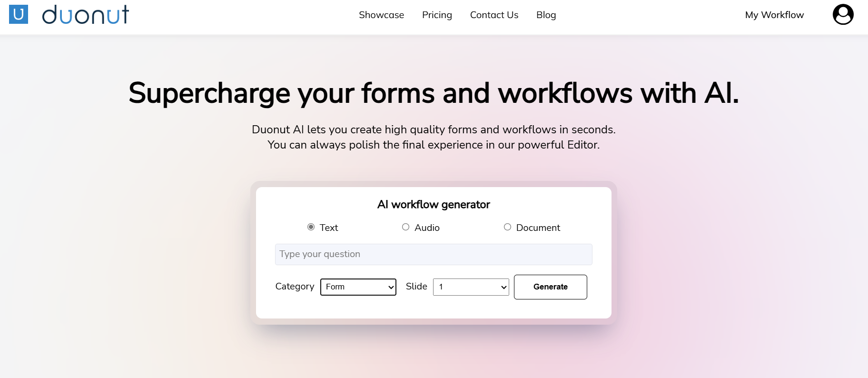
Task: Select the Audio input mode radio button
Action: (406, 227)
